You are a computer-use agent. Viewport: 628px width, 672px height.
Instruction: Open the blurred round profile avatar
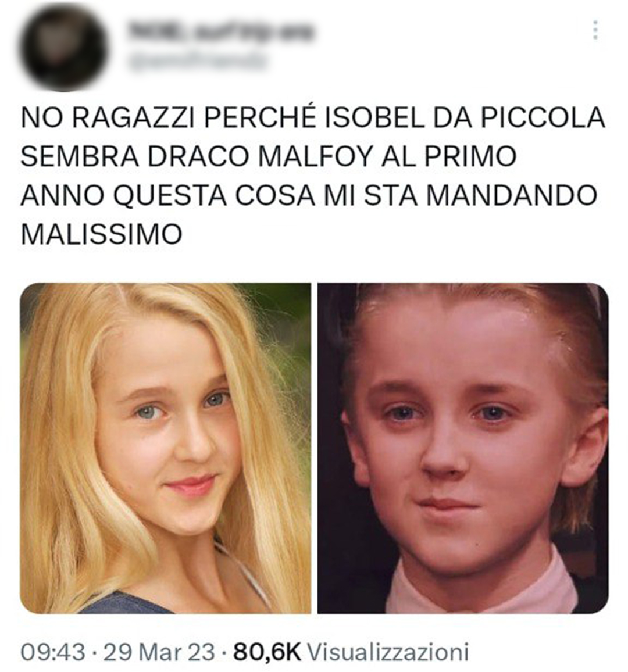click(63, 48)
